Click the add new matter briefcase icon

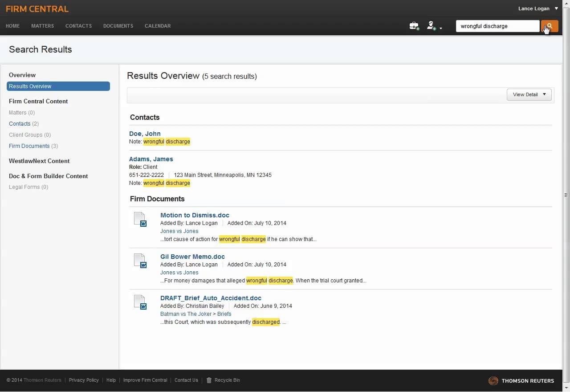coord(414,26)
